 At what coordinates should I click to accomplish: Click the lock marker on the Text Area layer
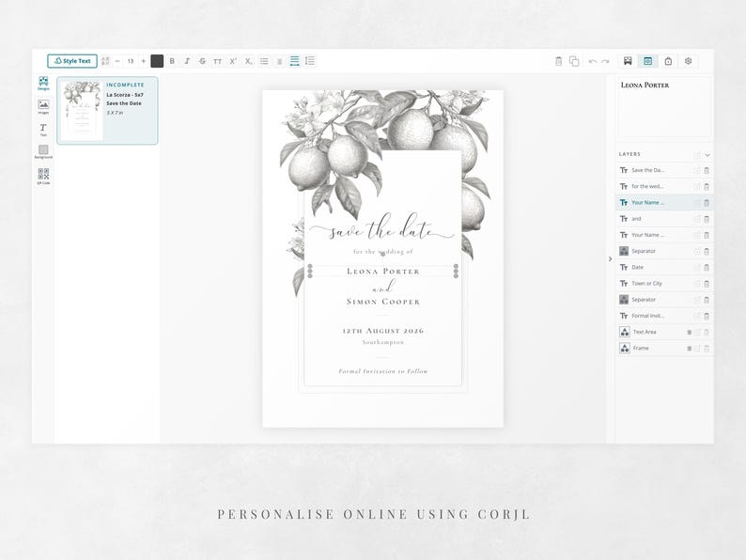tap(689, 332)
